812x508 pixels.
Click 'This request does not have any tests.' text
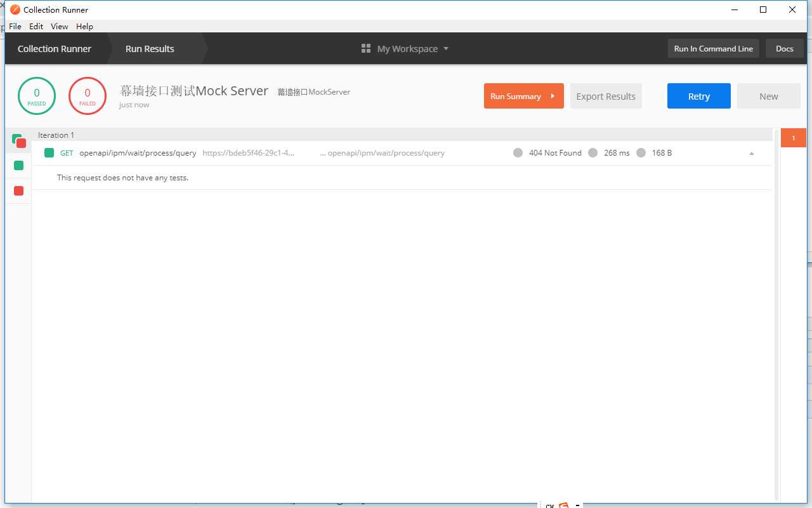coord(122,178)
